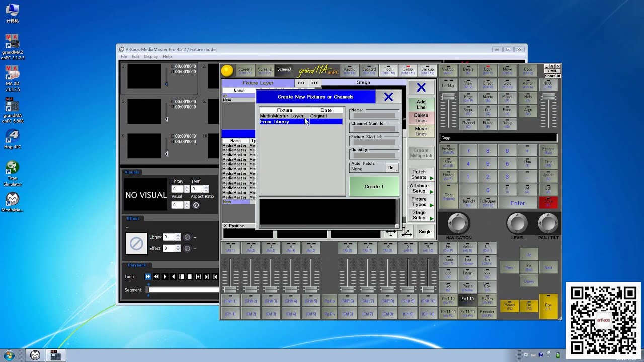
Task: Click the <<< layer navigation button
Action: point(301,83)
